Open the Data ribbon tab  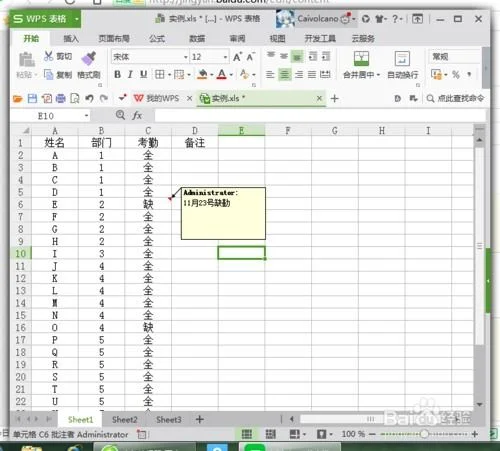coord(197,38)
